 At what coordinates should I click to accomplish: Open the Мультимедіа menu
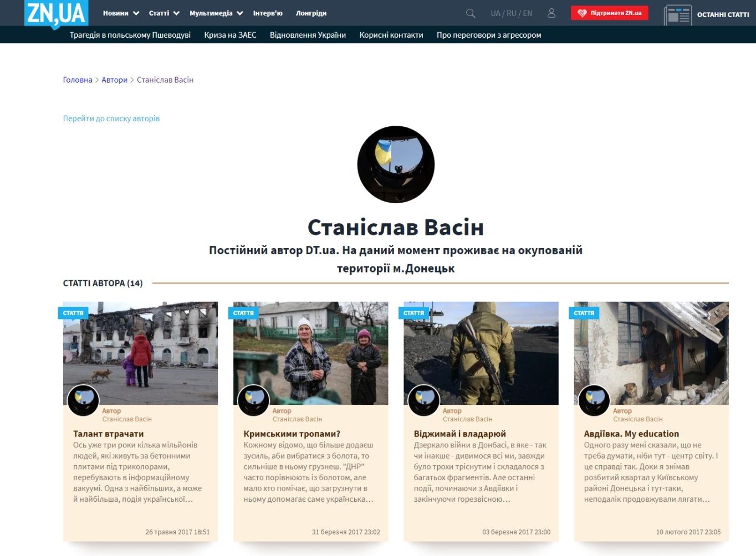[211, 13]
